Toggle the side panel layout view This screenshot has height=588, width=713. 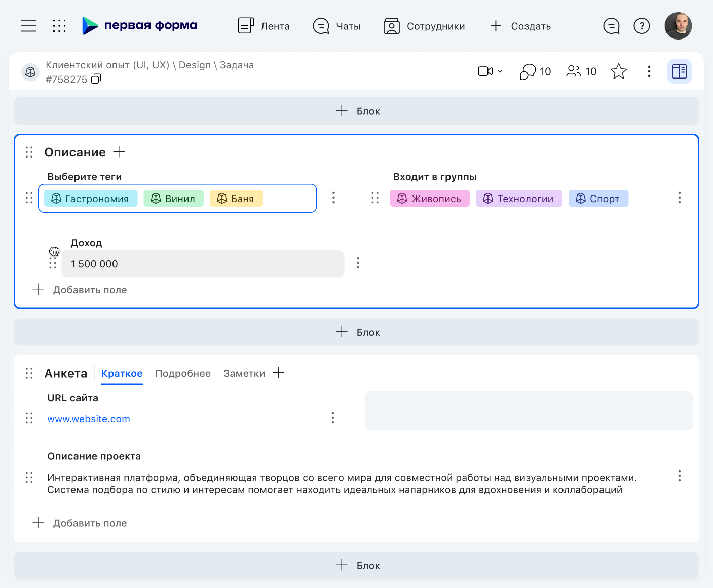679,71
